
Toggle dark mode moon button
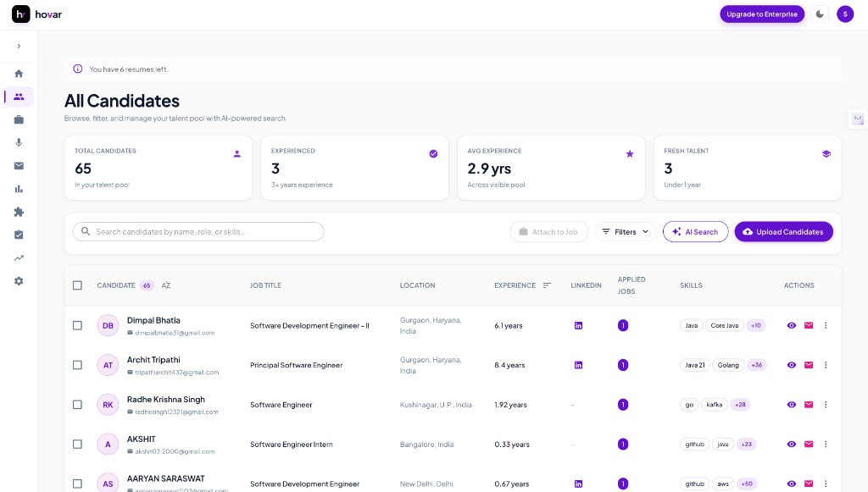(820, 14)
